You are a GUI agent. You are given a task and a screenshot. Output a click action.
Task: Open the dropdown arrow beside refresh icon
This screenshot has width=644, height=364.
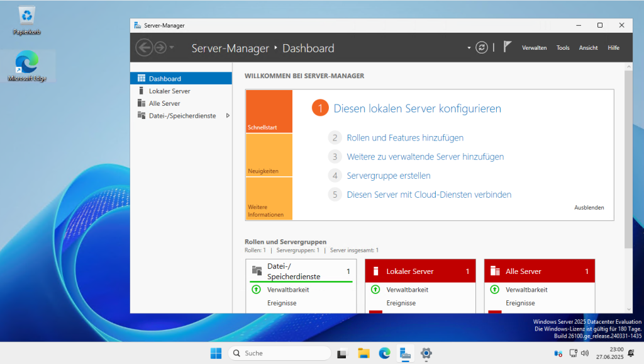(469, 48)
